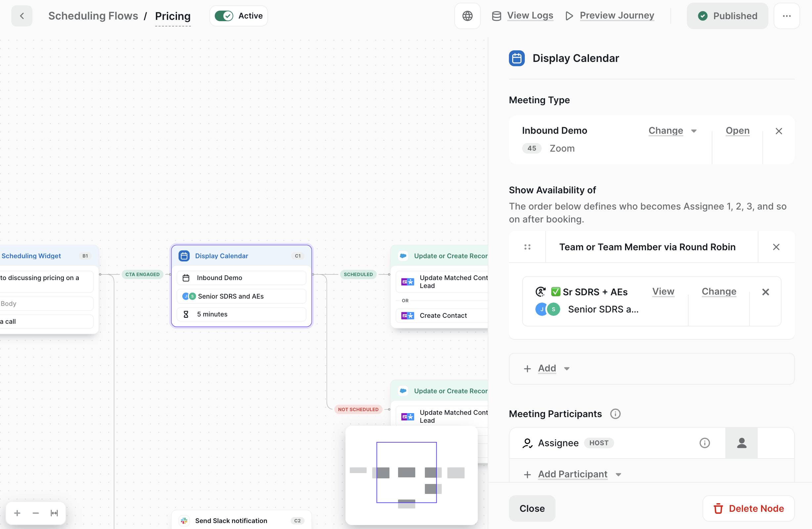Click the person icon in Assignee row
The height and width of the screenshot is (529, 812).
point(742,443)
